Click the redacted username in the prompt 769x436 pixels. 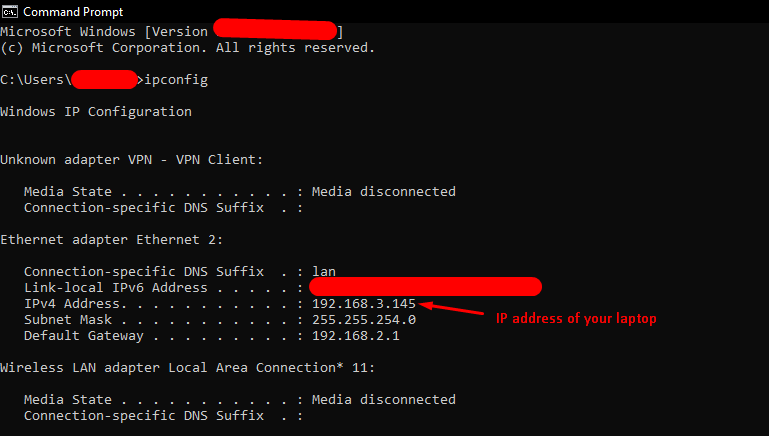click(x=103, y=79)
